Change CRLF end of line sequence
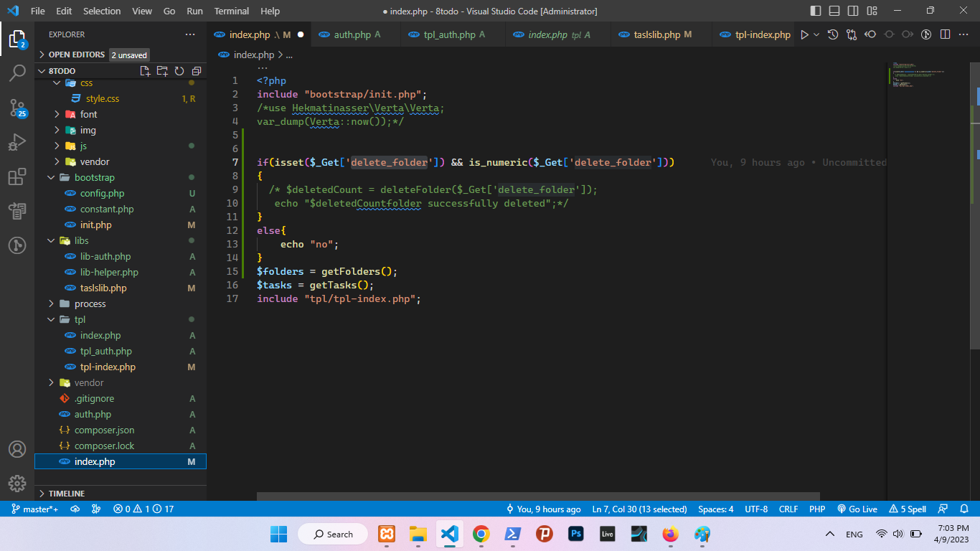Viewport: 980px width, 551px height. [x=788, y=509]
